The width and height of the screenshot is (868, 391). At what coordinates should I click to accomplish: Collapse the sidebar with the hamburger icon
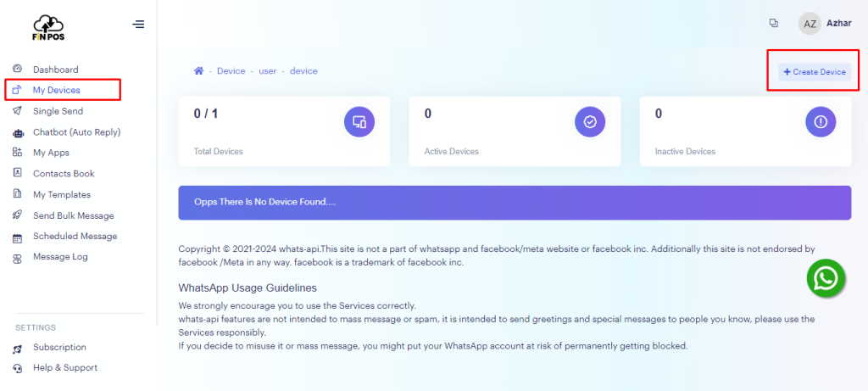coord(138,25)
